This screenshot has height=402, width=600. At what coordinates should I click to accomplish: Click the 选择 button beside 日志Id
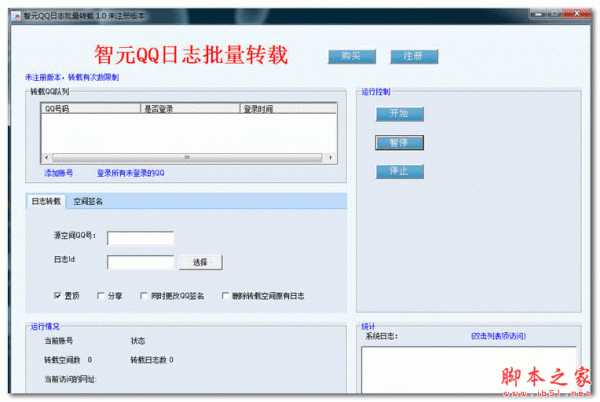pos(201,262)
